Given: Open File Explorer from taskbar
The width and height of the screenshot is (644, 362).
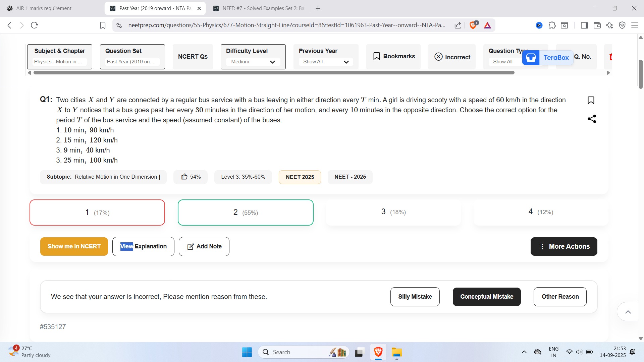Looking at the screenshot, I should [x=396, y=352].
